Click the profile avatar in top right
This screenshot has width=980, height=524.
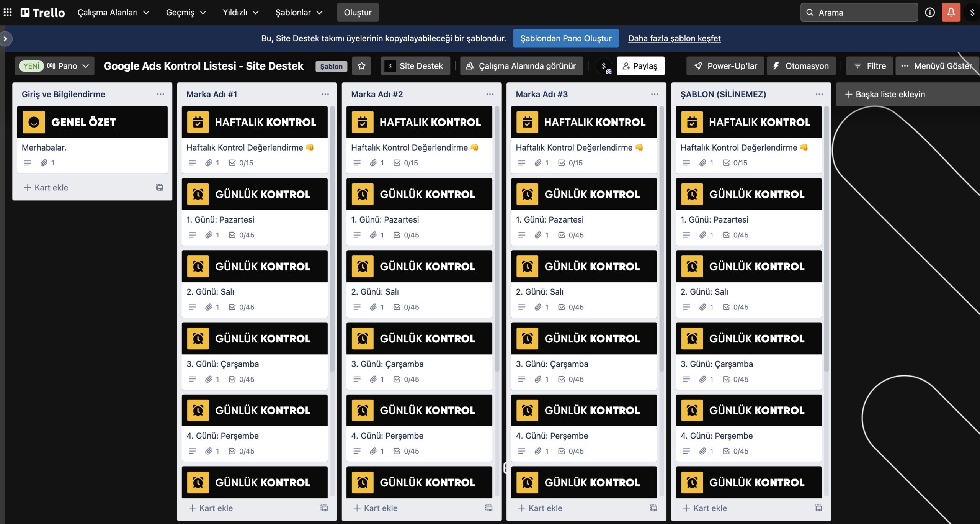[x=972, y=13]
